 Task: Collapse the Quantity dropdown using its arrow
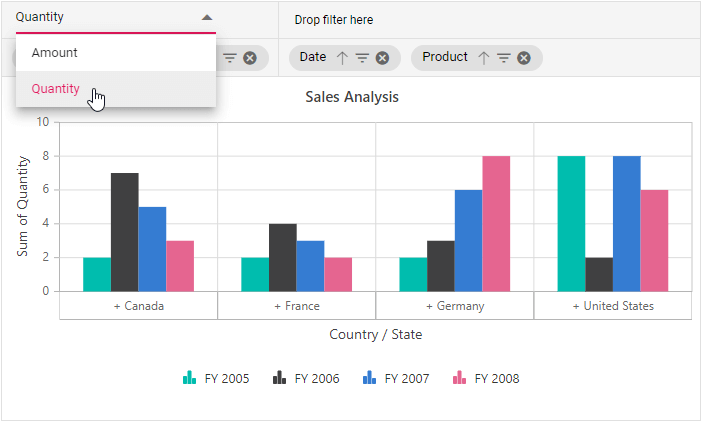tap(206, 18)
